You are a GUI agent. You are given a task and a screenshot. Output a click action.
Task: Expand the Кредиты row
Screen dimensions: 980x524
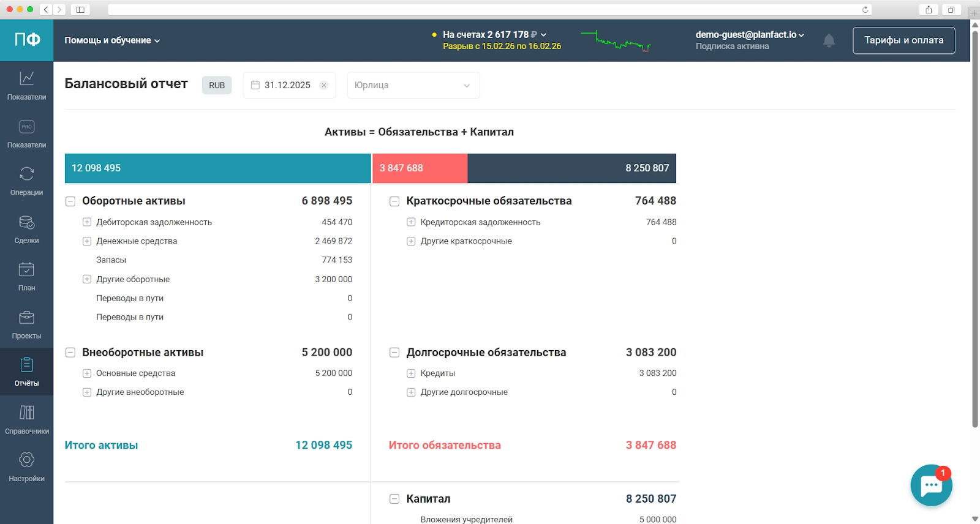411,373
